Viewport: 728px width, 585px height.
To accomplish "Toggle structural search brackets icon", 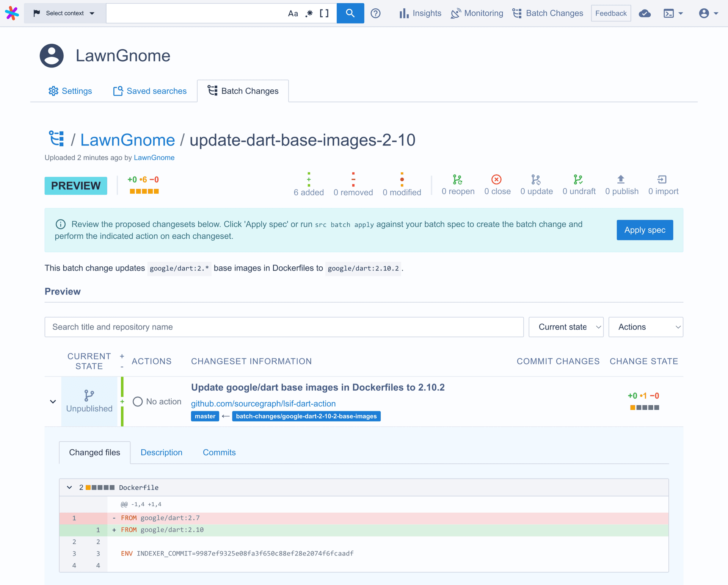I will pos(324,14).
